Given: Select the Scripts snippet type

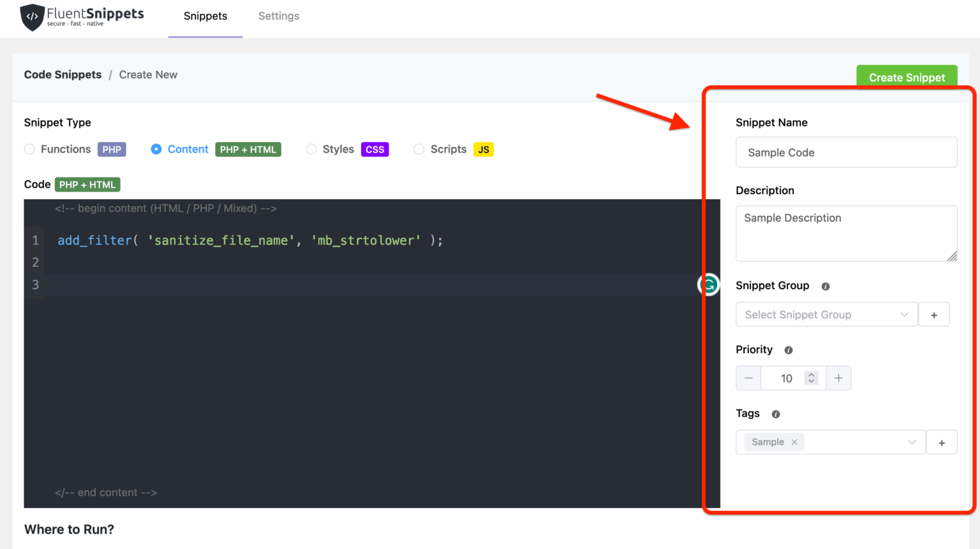Looking at the screenshot, I should pyautogui.click(x=419, y=149).
